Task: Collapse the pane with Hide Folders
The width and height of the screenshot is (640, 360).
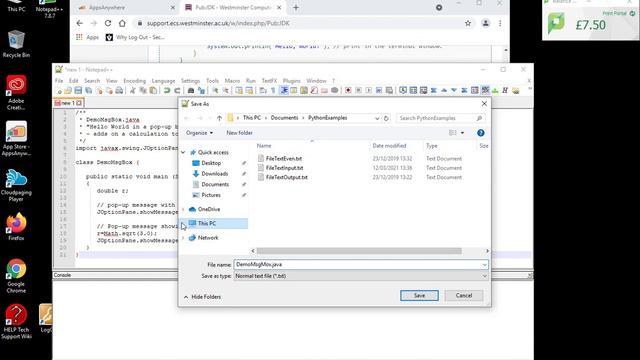Action: coord(202,297)
